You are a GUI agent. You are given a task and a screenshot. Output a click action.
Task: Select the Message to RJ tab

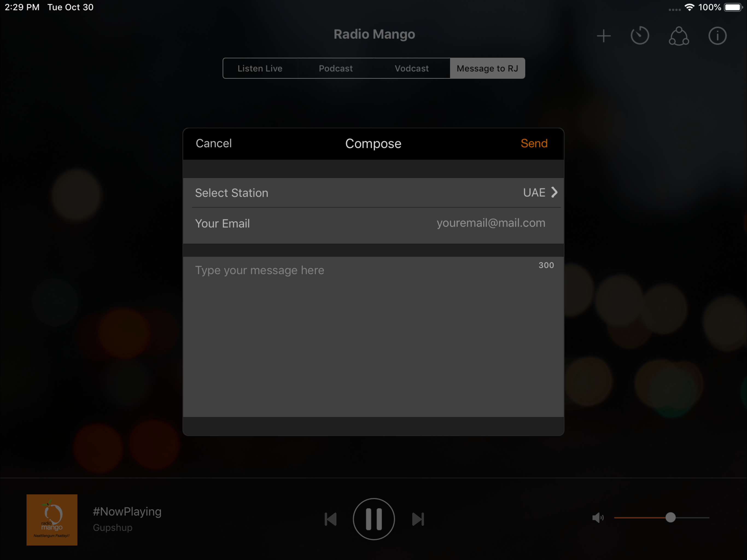pyautogui.click(x=487, y=69)
